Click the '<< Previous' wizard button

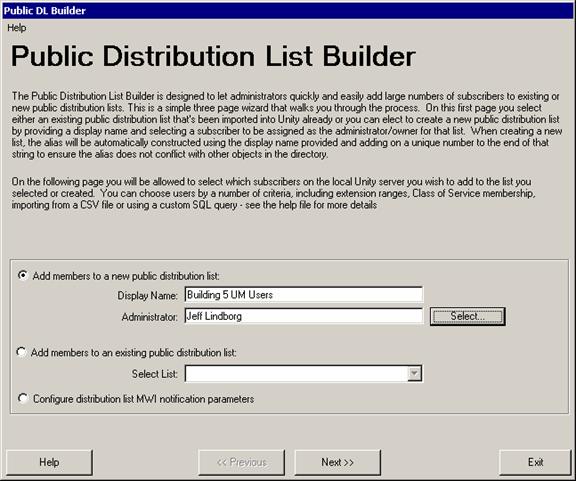(x=241, y=462)
